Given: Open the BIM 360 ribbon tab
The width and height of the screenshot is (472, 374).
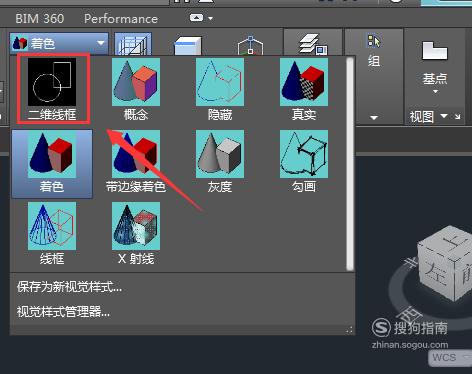Looking at the screenshot, I should pos(40,19).
